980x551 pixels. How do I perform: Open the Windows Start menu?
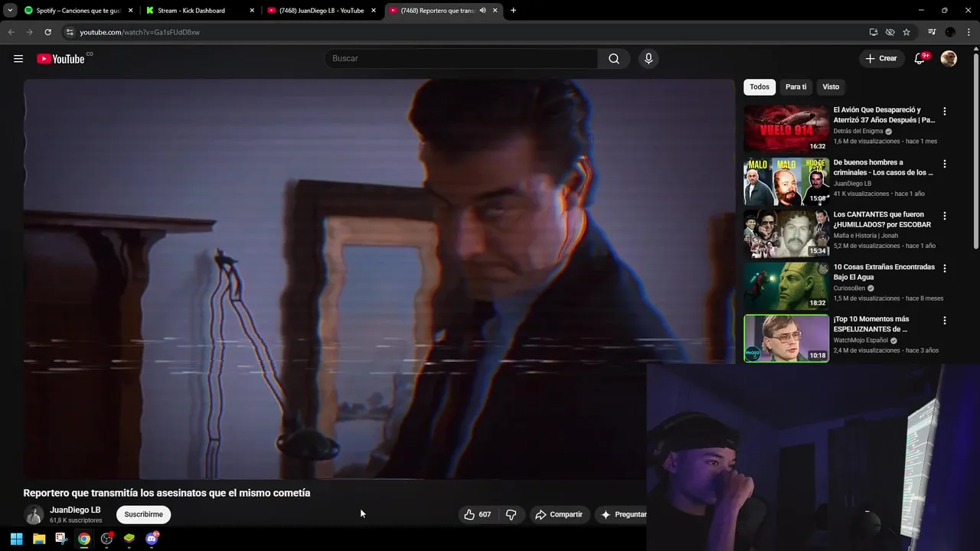[x=16, y=539]
